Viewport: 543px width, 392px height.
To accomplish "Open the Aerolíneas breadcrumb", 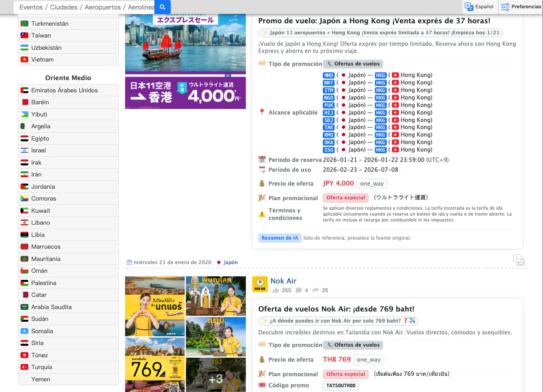I will [141, 7].
